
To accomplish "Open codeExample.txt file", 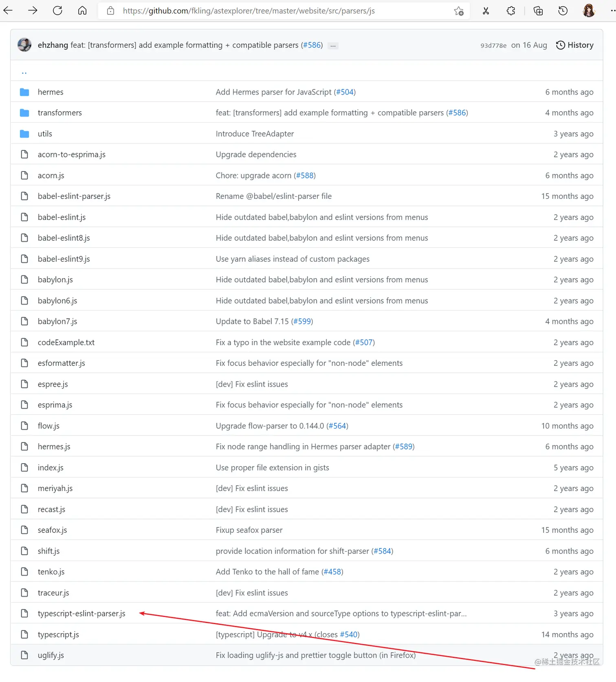I will point(66,343).
